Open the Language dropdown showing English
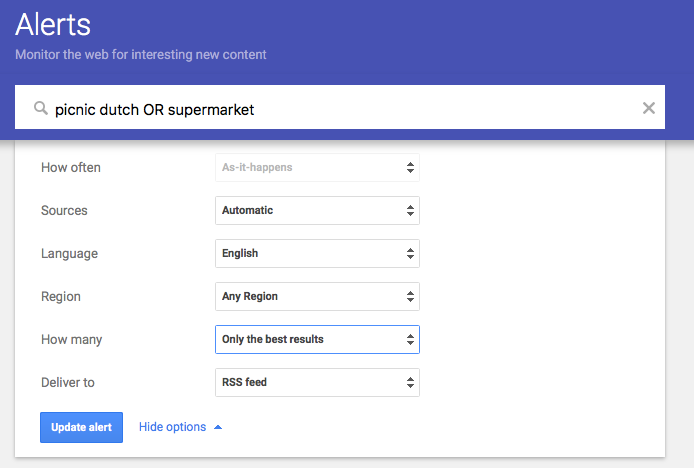 point(317,254)
